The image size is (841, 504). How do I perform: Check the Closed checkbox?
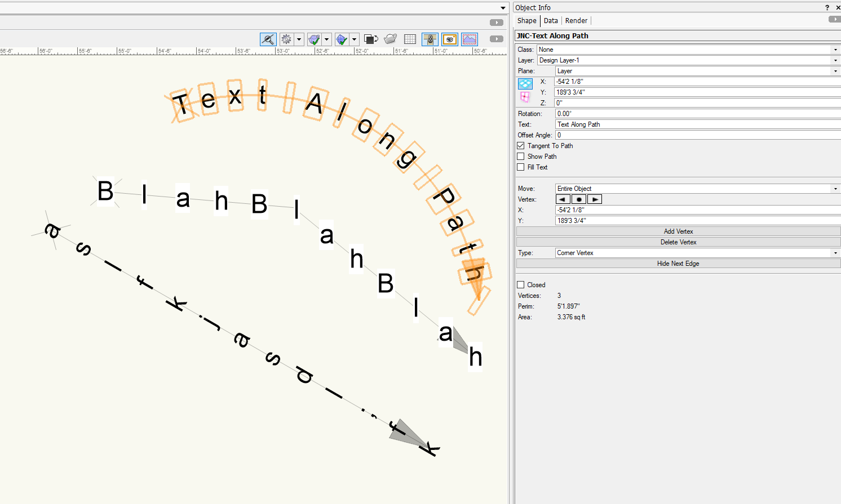[521, 285]
